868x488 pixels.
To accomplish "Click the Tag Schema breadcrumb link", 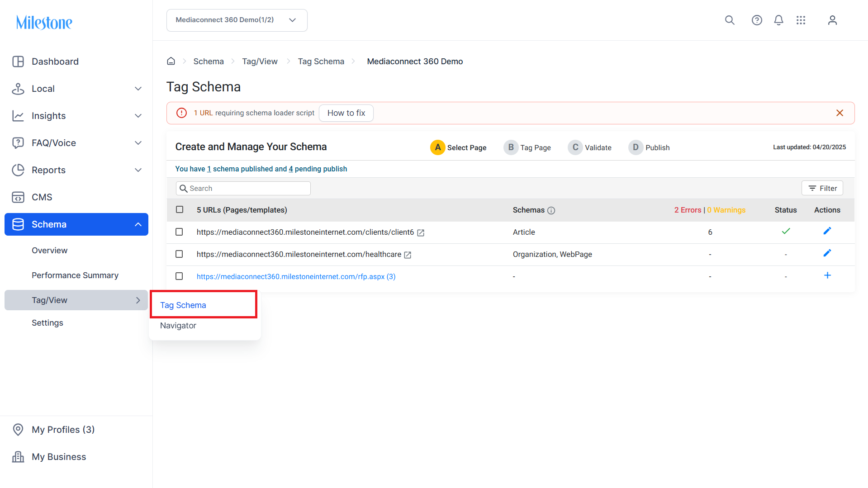I will [321, 62].
